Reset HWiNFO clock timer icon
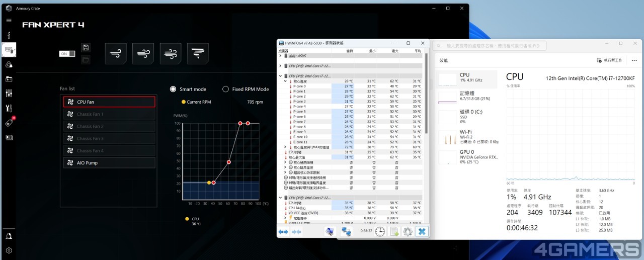The width and height of the screenshot is (644, 260). coord(380,231)
